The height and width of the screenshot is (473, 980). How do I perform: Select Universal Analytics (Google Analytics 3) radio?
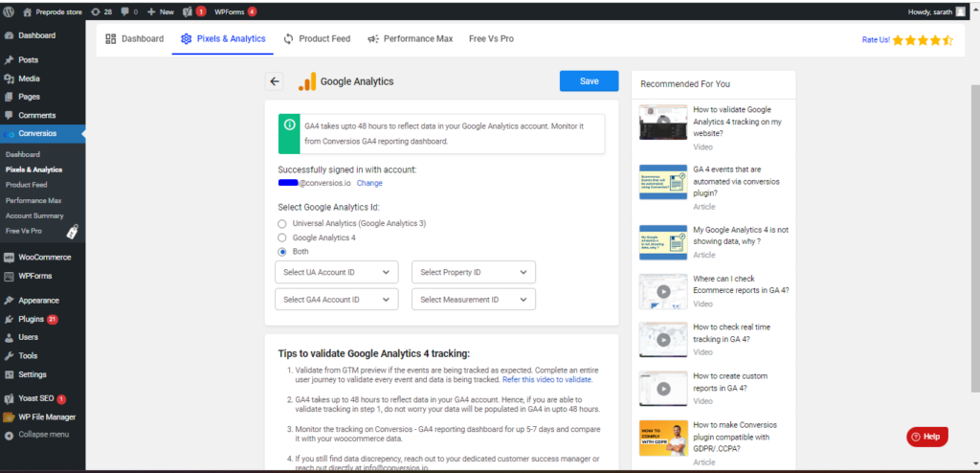click(282, 223)
